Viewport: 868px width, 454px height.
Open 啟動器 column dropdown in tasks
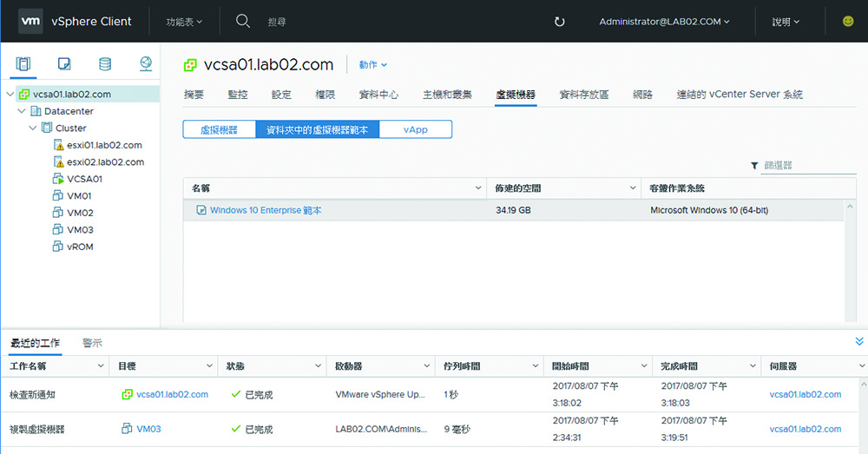coord(427,366)
